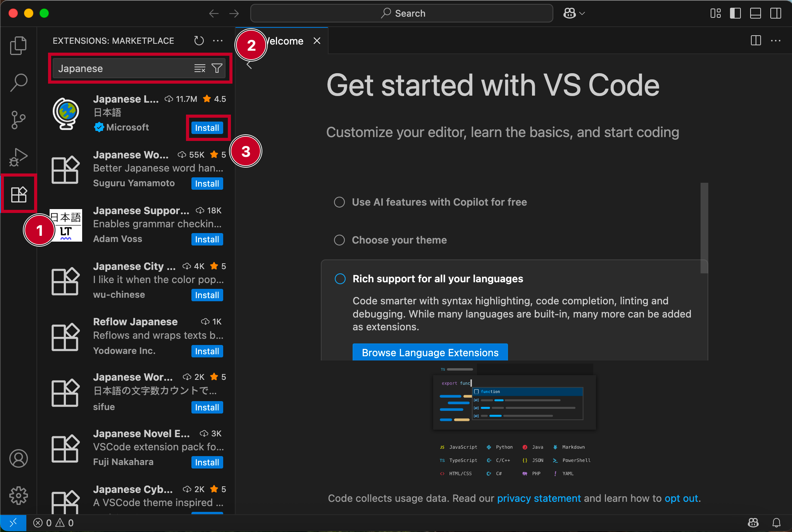Expand the Copilot dropdown chevron
The image size is (792, 532).
(582, 14)
